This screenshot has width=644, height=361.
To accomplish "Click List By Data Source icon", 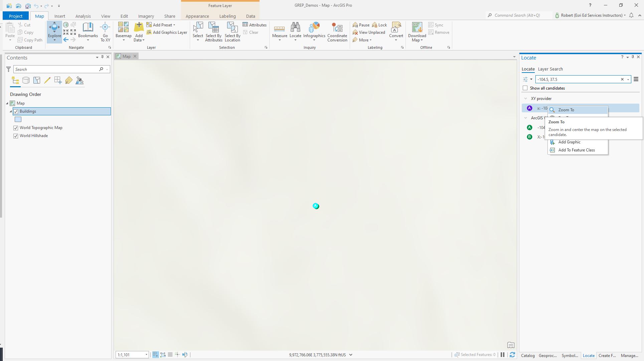I will (26, 81).
